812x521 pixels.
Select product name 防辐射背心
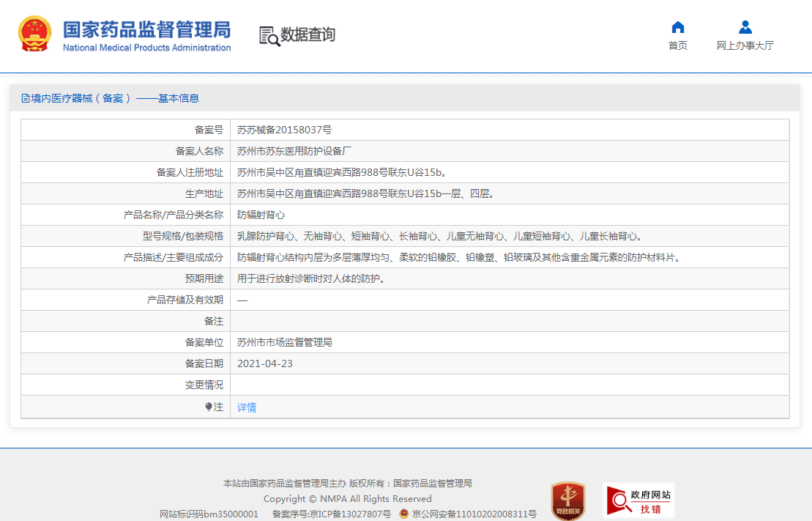coord(261,215)
